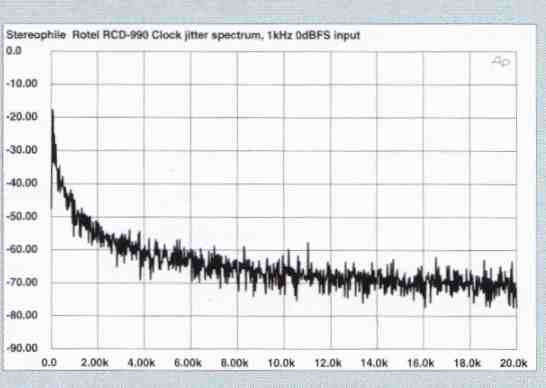Click the 2.00k frequency label
This screenshot has width=546, height=388.
pos(95,363)
